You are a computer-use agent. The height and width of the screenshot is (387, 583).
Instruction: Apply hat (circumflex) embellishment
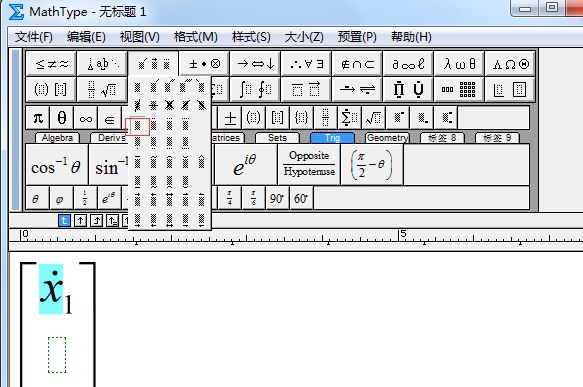[202, 162]
